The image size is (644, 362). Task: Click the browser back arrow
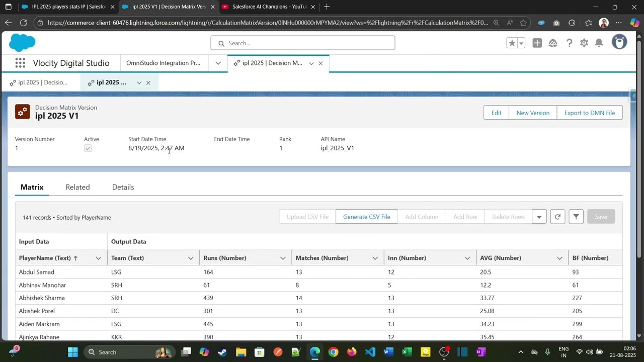[x=8, y=23]
